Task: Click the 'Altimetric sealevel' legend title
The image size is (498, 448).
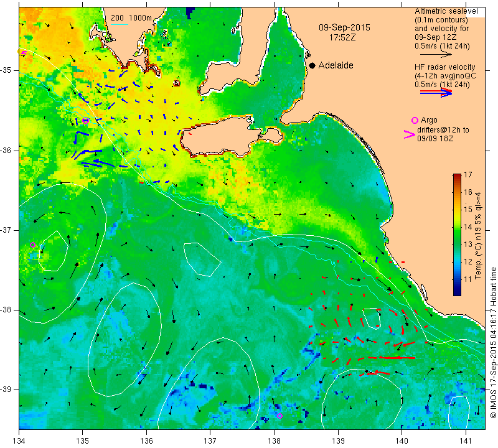Action: pyautogui.click(x=446, y=11)
